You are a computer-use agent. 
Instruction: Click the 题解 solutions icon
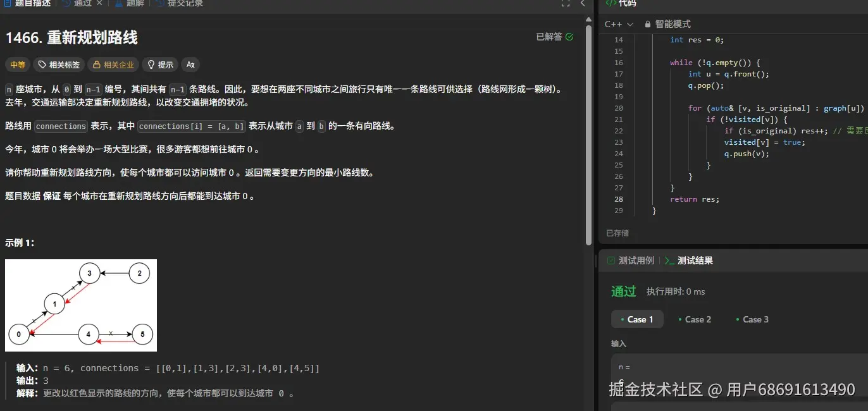[118, 4]
